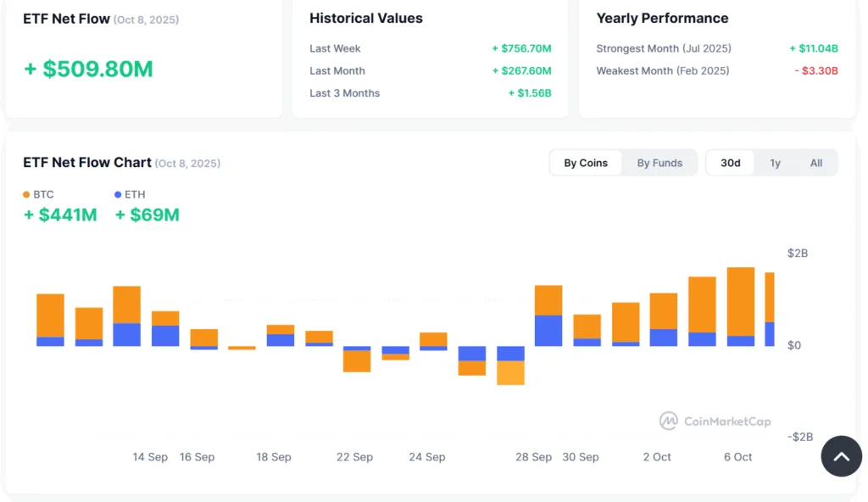This screenshot has width=868, height=502.
Task: Show All time range data
Action: tap(815, 163)
